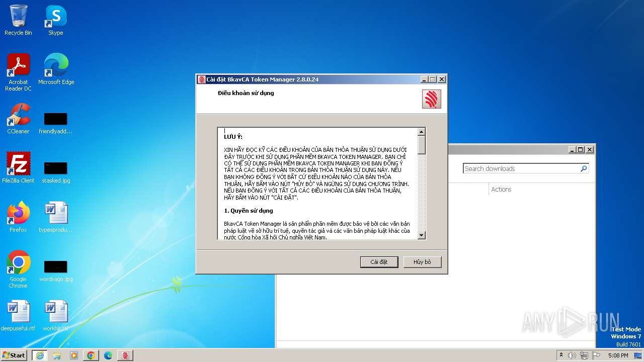Click the taskbar clock showing 5:08 PM

[618, 355]
